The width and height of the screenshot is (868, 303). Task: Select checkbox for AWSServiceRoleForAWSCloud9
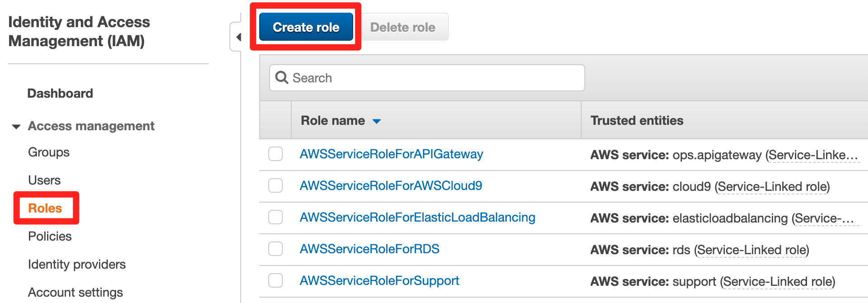(275, 185)
